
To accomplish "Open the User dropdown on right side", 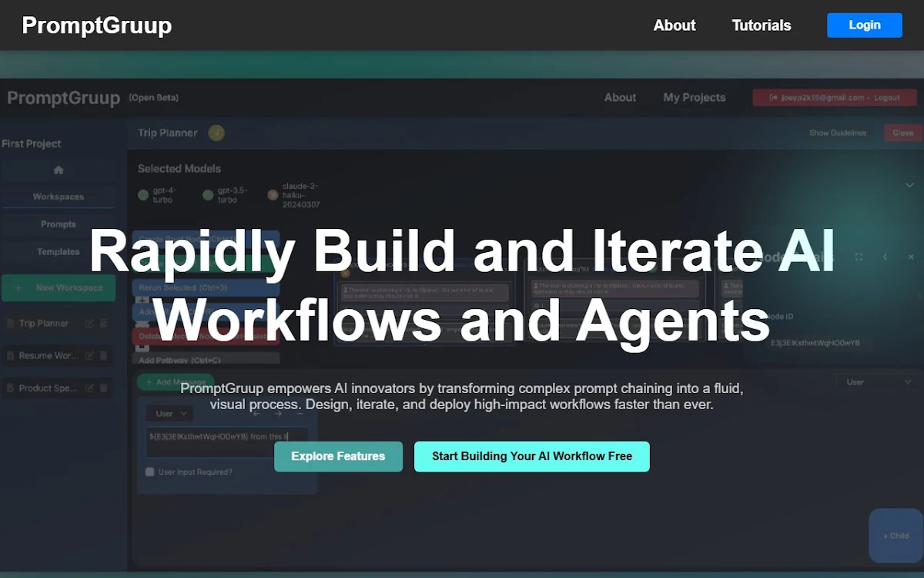I will [877, 381].
